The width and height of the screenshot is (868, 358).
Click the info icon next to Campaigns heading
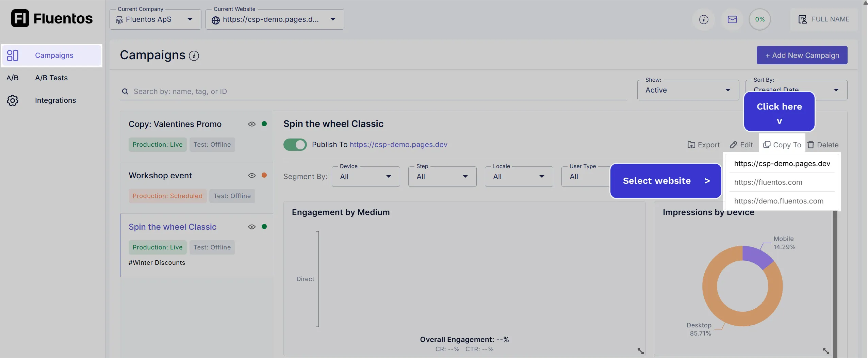tap(194, 56)
